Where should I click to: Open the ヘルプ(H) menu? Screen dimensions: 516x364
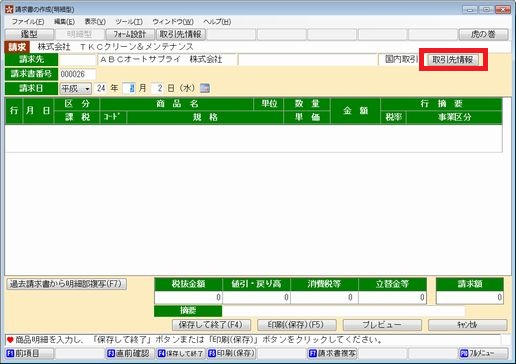217,22
